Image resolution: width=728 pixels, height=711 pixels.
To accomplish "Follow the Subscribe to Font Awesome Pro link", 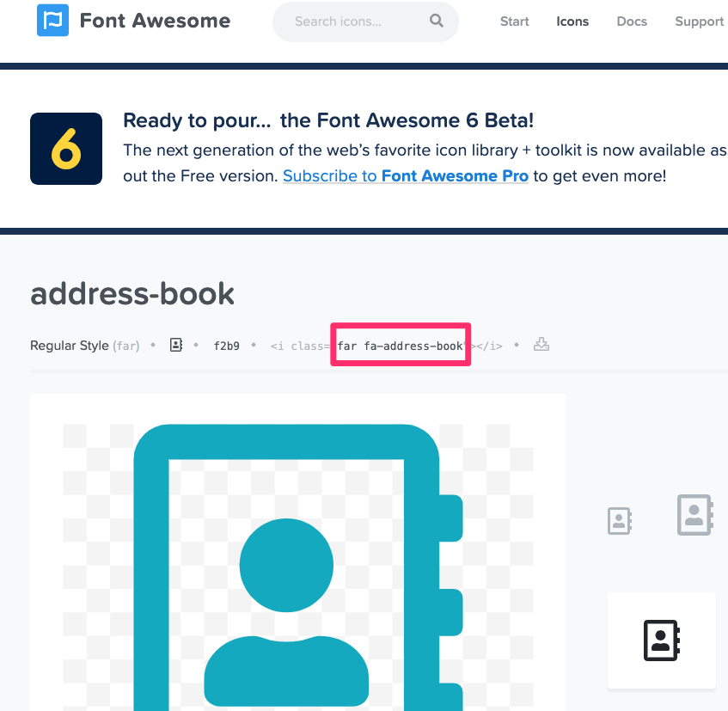I will 406,176.
